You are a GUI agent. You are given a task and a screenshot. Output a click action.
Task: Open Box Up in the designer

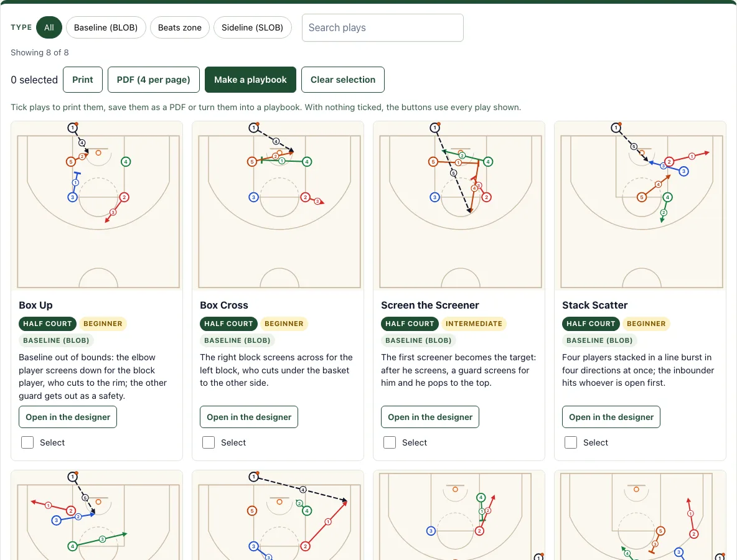point(68,417)
